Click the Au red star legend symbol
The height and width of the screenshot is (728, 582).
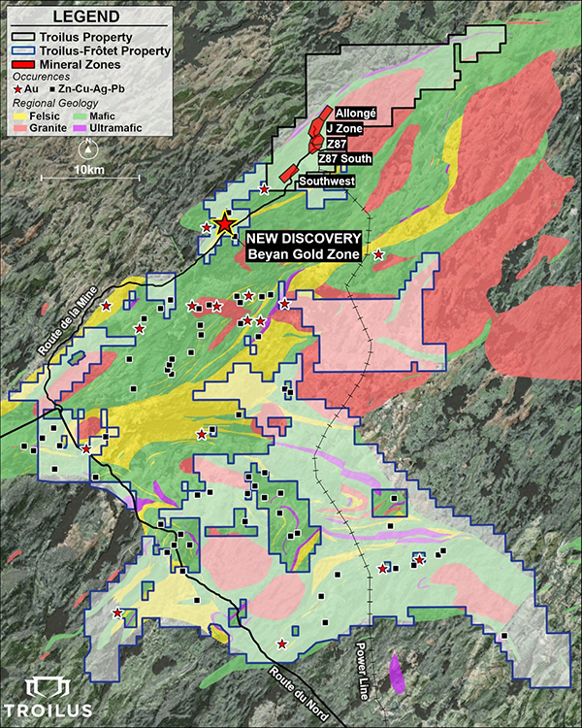[x=18, y=88]
